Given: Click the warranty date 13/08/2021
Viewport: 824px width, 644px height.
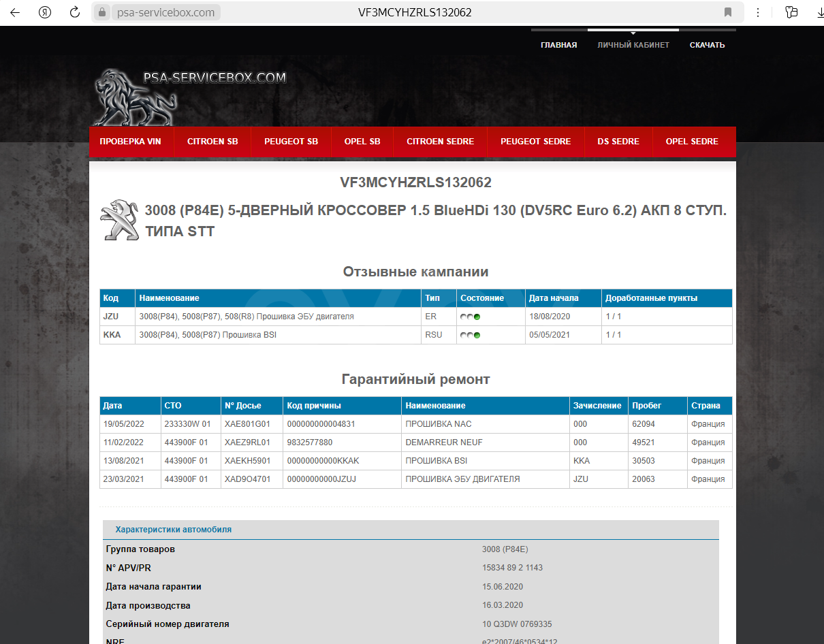Looking at the screenshot, I should (x=123, y=461).
